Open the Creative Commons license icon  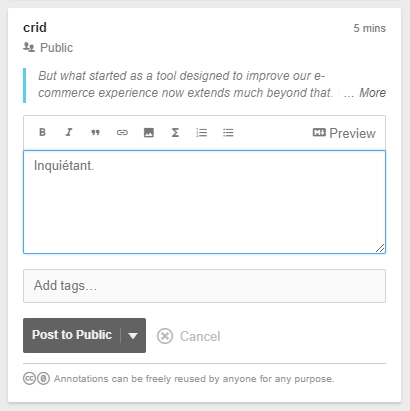29,379
